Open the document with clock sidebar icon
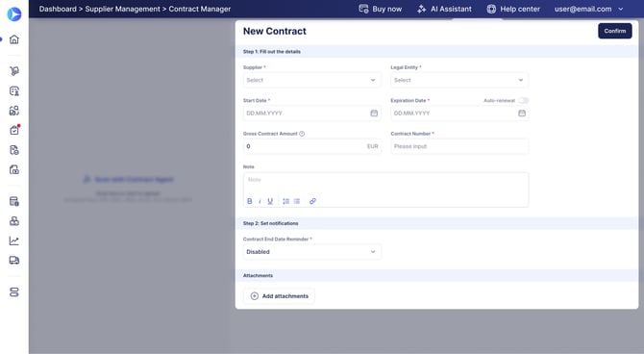Viewport: 644px width, 354px height. pos(14,150)
